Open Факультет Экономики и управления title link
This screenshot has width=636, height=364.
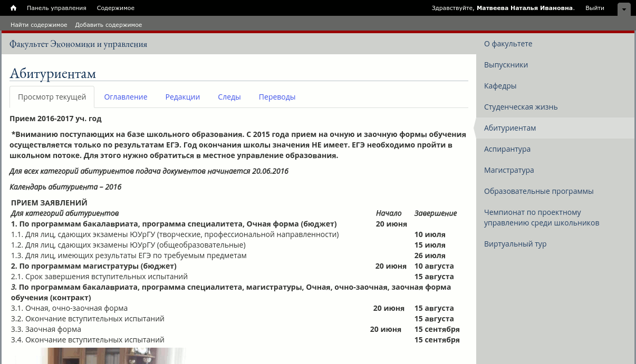(x=78, y=44)
